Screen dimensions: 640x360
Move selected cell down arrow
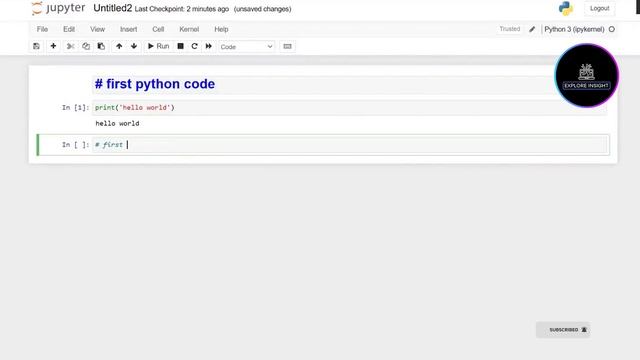(134, 46)
